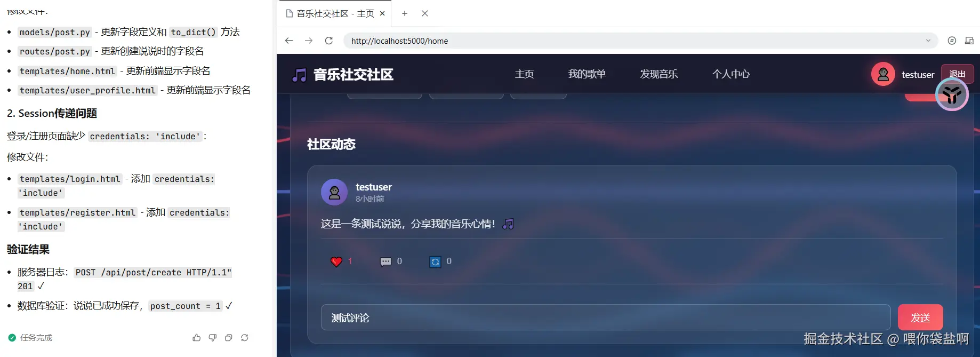This screenshot has width=980, height=357.
Task: Select the 音乐社交社区 - 主页 tab
Action: click(x=335, y=13)
